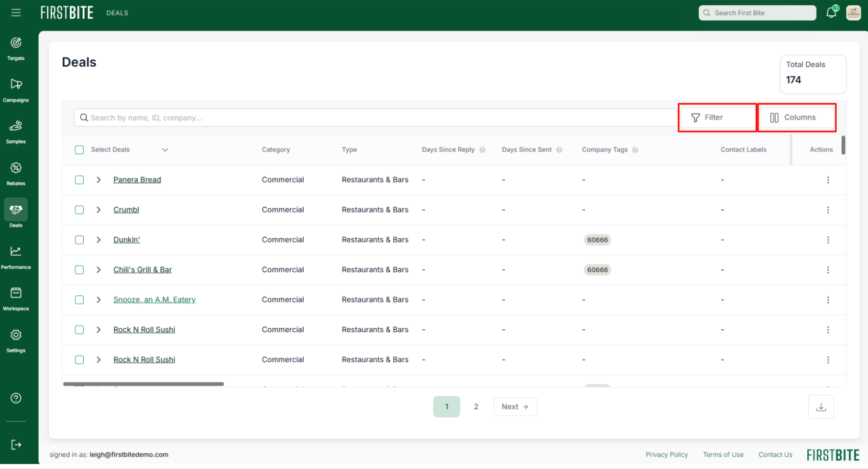Open actions menu for Chili's Grill & Bar
This screenshot has height=469, width=868.
tap(828, 270)
